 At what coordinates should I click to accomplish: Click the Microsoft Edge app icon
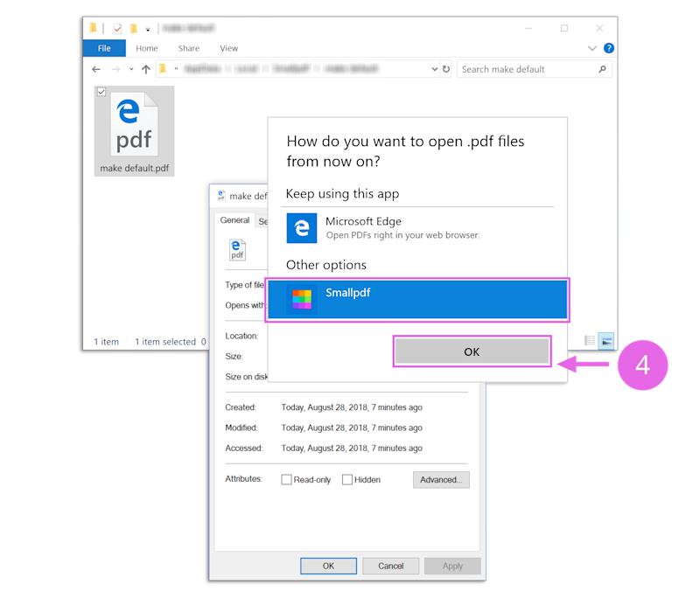click(302, 228)
